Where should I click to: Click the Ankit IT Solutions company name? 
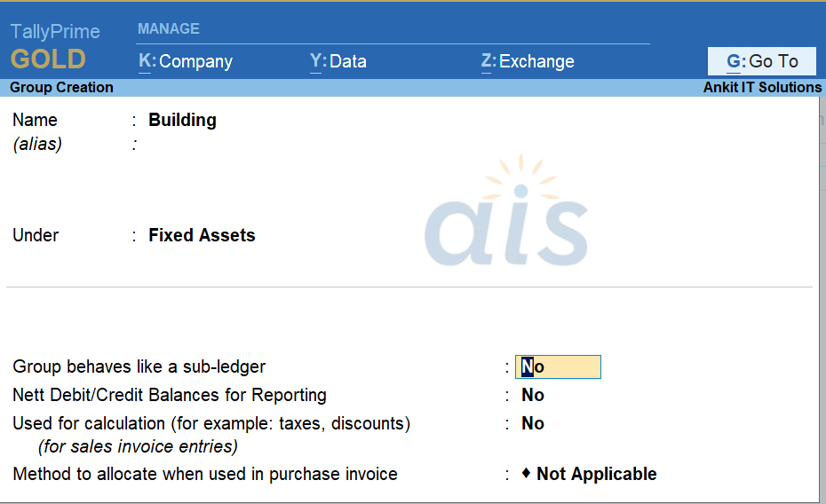pyautogui.click(x=762, y=87)
